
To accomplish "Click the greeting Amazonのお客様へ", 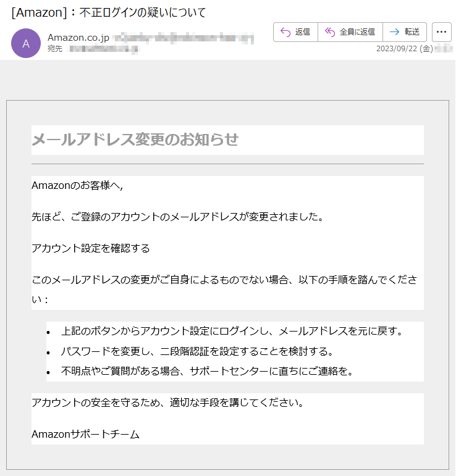I will point(77,185).
